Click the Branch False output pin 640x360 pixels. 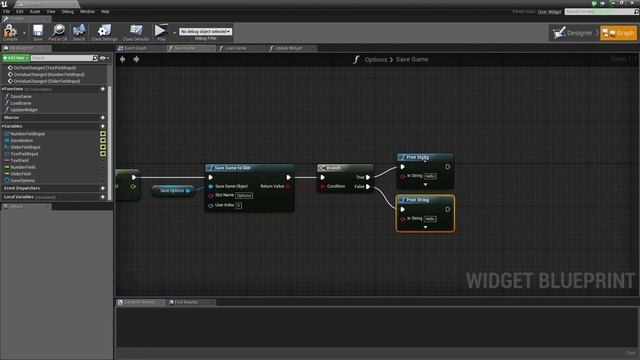coord(368,187)
